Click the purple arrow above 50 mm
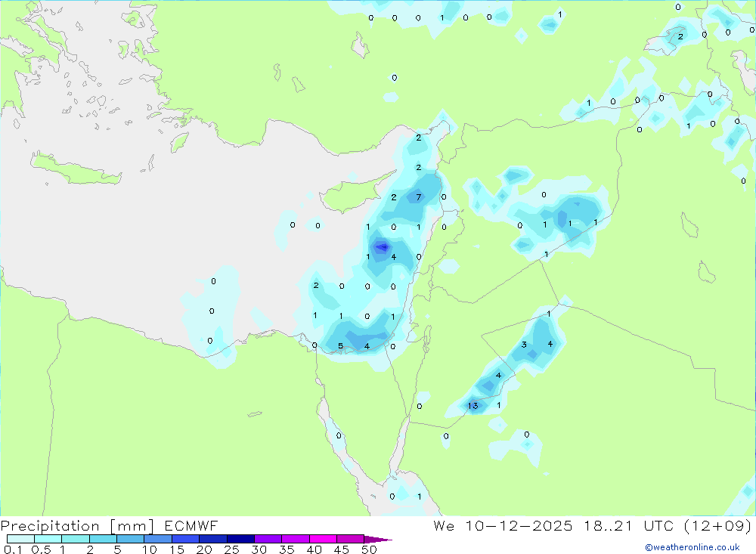756x554 pixels. pyautogui.click(x=378, y=540)
